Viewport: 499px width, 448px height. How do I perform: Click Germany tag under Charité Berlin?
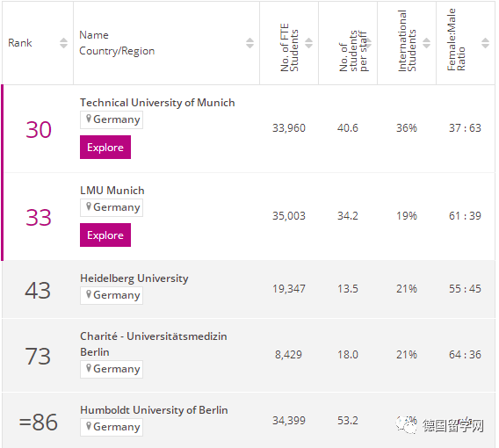(112, 369)
